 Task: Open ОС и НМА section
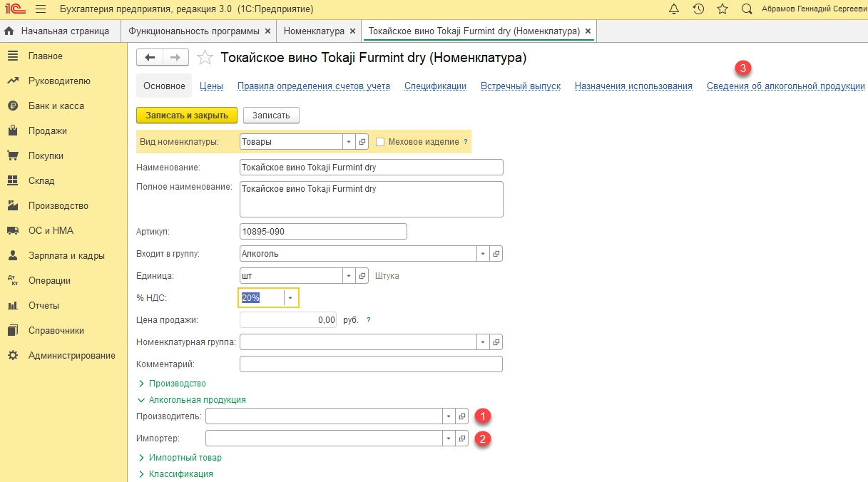[51, 231]
